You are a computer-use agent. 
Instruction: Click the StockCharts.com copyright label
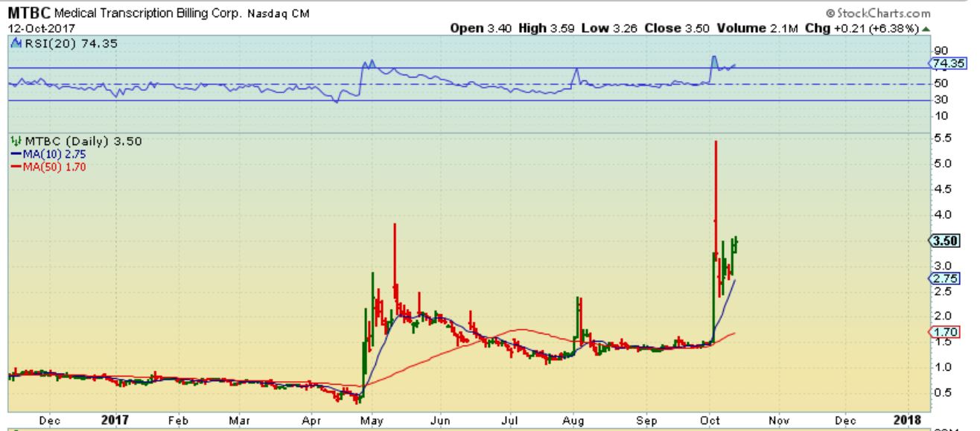pos(878,13)
